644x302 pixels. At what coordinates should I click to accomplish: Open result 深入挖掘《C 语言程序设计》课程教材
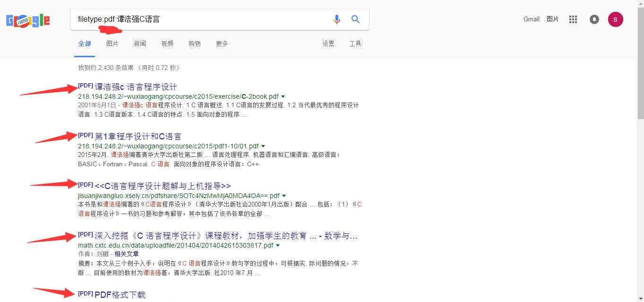pos(226,236)
